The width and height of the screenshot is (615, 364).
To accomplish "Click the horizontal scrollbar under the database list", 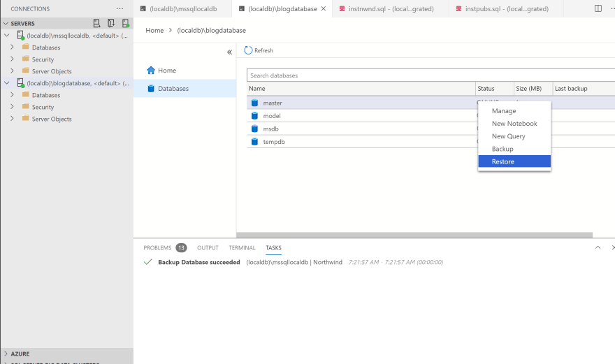I will [x=414, y=235].
